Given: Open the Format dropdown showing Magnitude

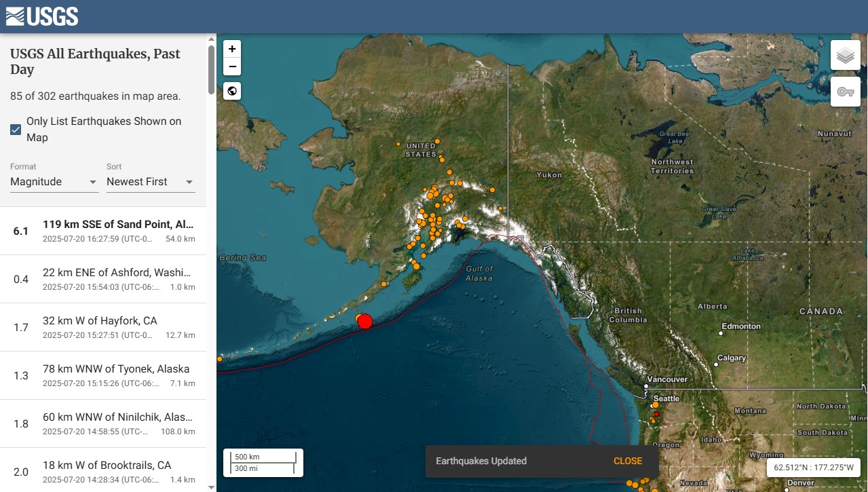Looking at the screenshot, I should tap(54, 182).
